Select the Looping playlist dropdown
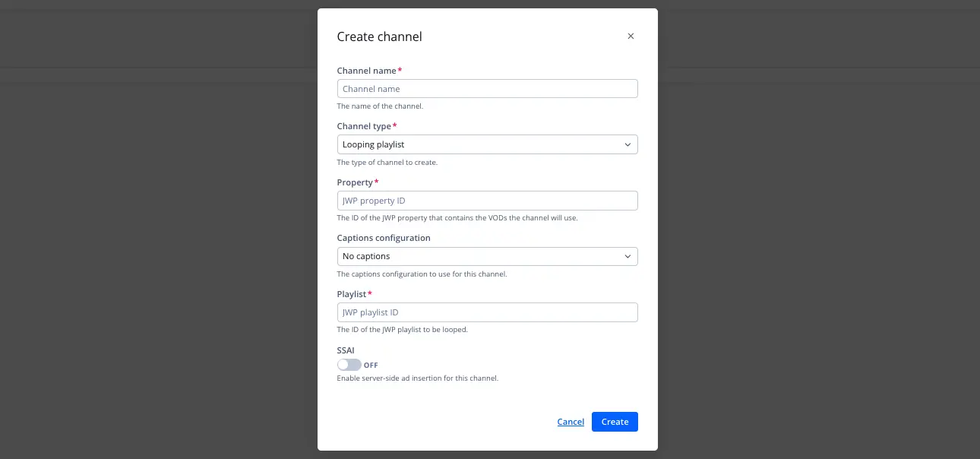Image resolution: width=980 pixels, height=459 pixels. coord(486,144)
